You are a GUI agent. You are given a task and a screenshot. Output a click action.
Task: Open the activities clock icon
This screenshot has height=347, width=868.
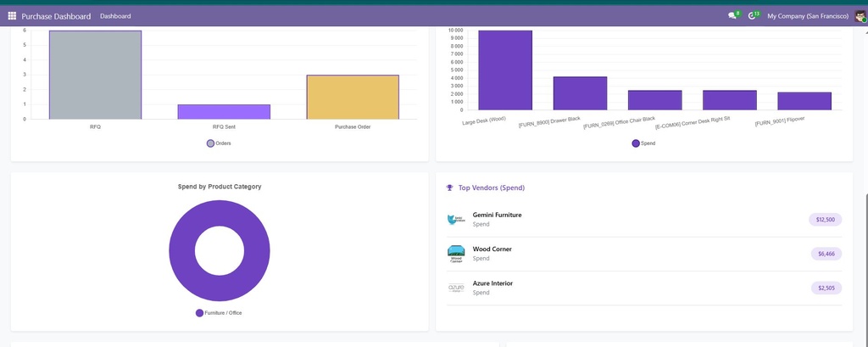pos(752,16)
